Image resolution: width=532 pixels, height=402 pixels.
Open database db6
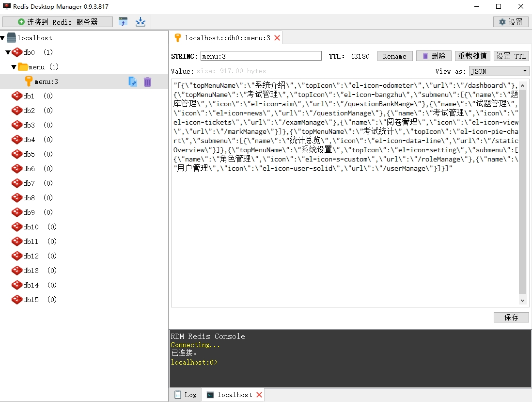coord(29,169)
